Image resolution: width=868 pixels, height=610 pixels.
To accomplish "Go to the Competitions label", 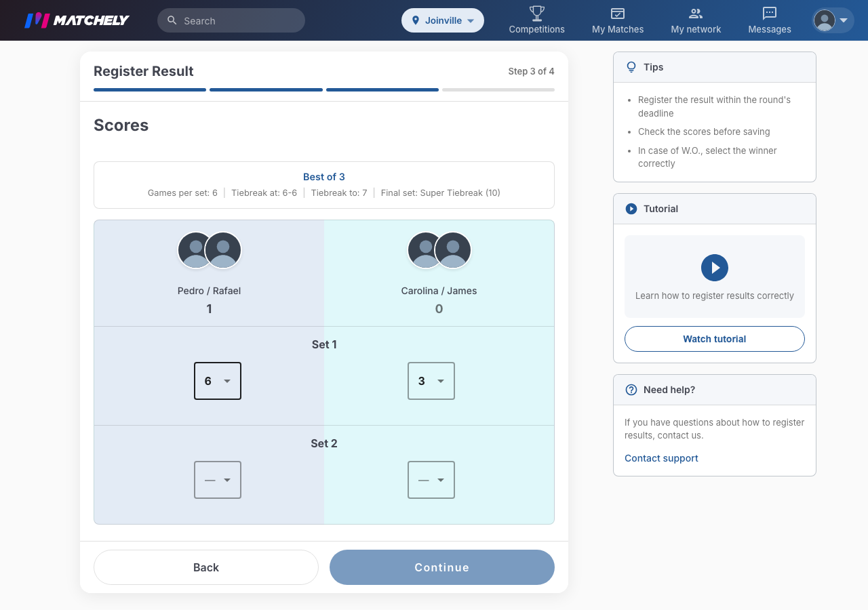I will 537,29.
